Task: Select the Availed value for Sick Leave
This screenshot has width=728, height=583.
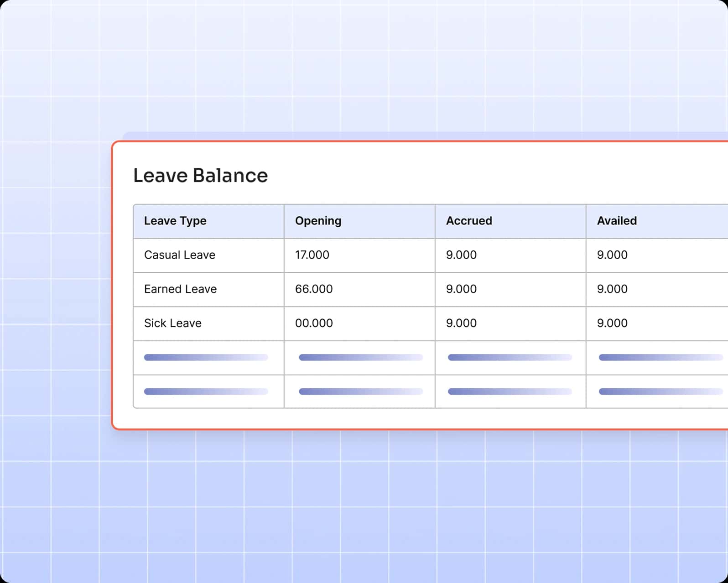Action: 612,323
